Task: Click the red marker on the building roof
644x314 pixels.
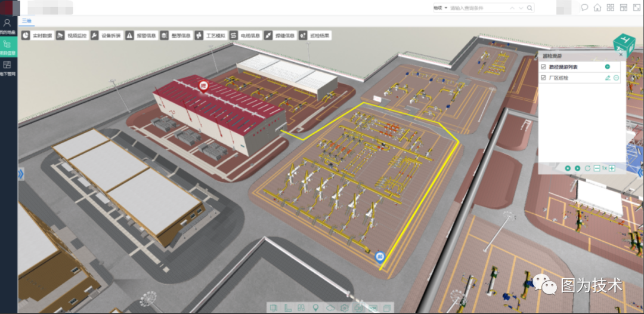Action: click(x=203, y=85)
